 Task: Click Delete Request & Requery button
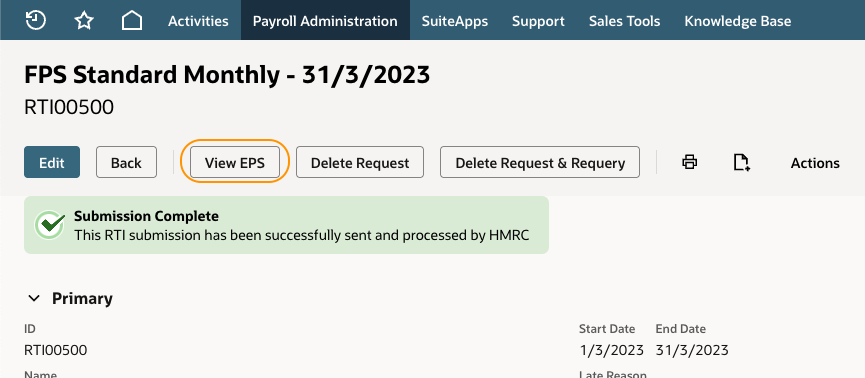tap(540, 162)
